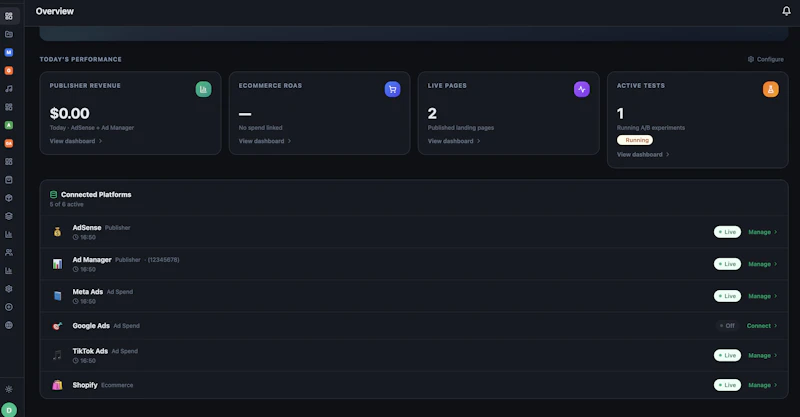Click the TikTok Ads music icon
The height and width of the screenshot is (417, 800).
[57, 355]
